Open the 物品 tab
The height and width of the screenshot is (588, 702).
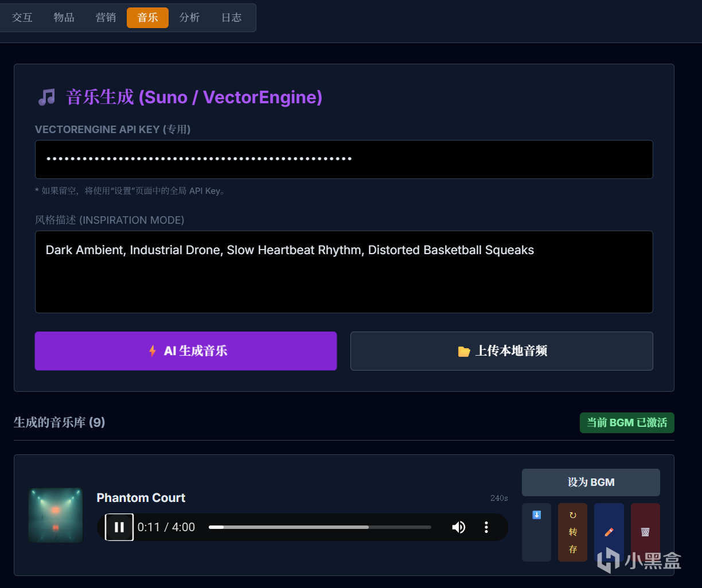[x=64, y=18]
